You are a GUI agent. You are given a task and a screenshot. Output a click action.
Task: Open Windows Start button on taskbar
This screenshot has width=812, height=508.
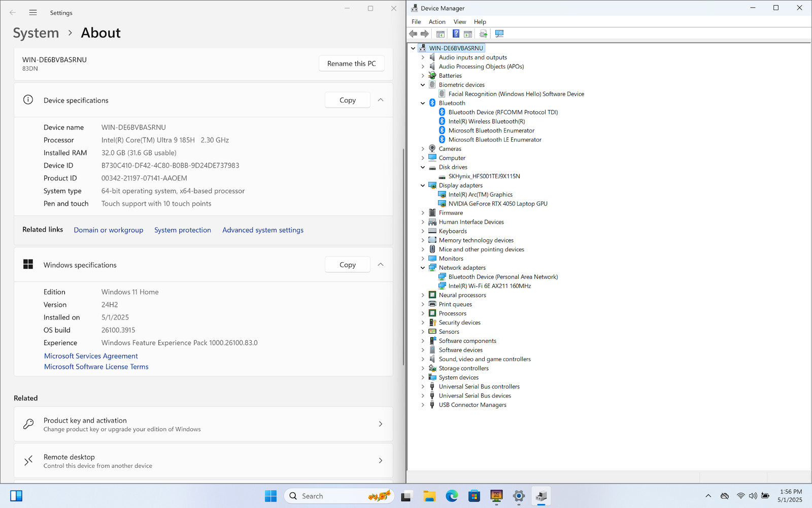(271, 496)
